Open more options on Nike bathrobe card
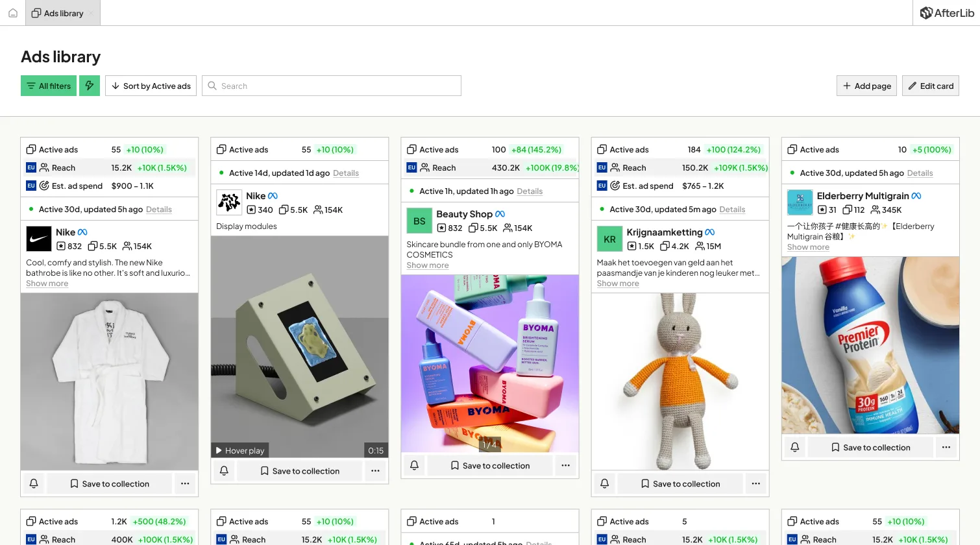Screen dimensions: 980x545 (x=185, y=483)
